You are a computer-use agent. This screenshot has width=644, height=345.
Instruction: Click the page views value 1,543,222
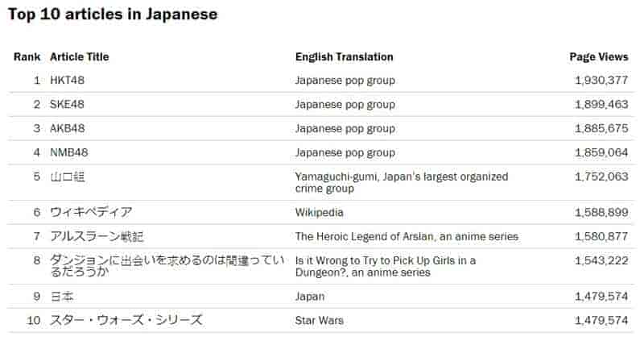pyautogui.click(x=601, y=260)
